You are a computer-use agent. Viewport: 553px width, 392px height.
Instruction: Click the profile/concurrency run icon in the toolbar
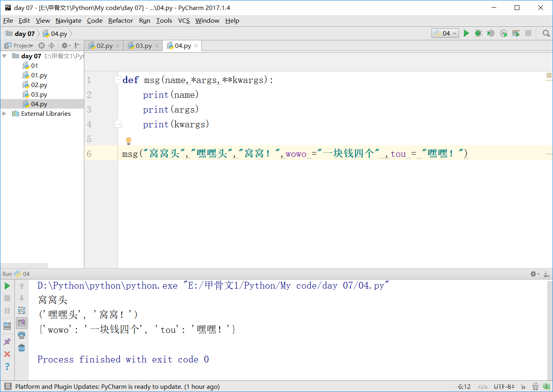pyautogui.click(x=503, y=34)
